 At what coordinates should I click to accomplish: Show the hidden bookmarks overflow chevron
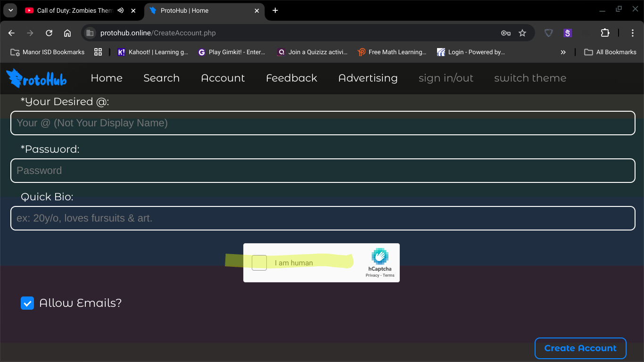[563, 52]
